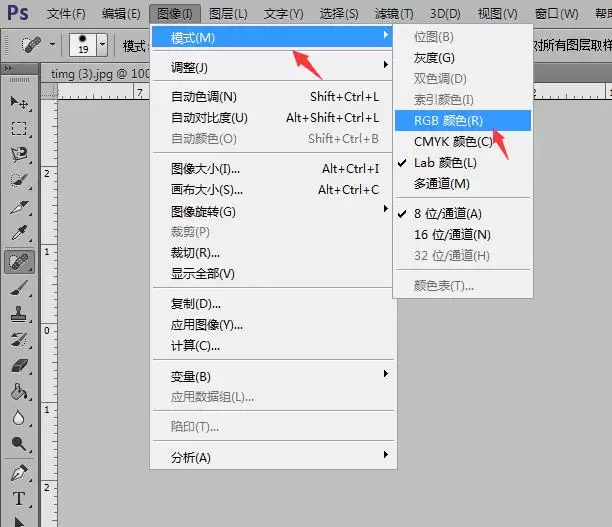612x527 pixels.
Task: Open the brush size 19 picker dropdown
Action: (102, 45)
